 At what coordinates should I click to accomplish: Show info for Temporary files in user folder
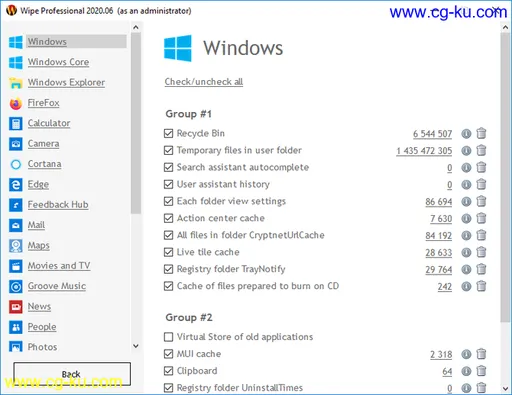pyautogui.click(x=466, y=151)
